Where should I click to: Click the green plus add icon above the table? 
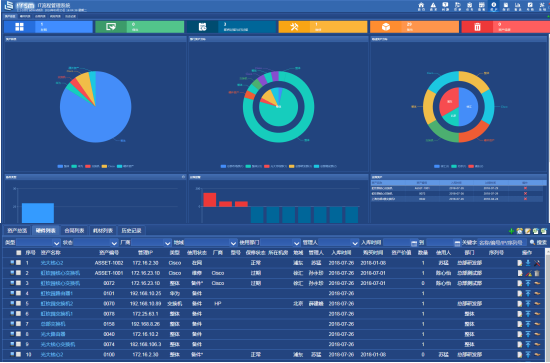coord(511,231)
